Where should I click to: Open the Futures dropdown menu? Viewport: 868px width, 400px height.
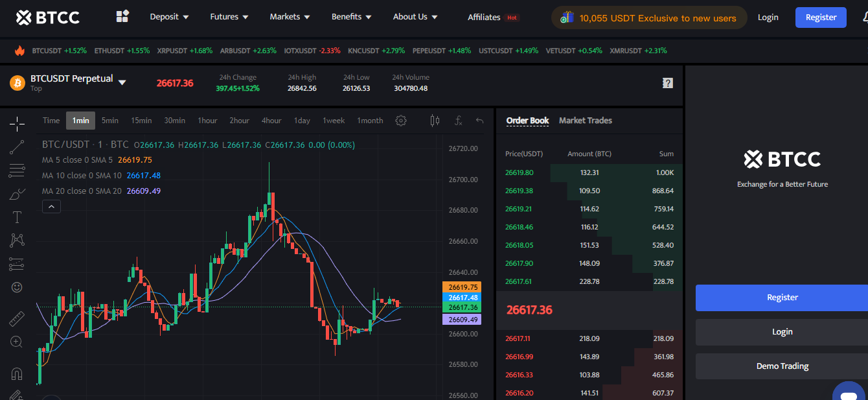click(x=230, y=17)
